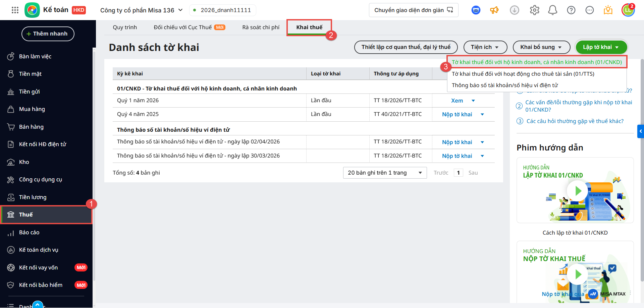Screen dimensions: 644x308
Task: Open Nộp tờ khai for Quý 4 2025
Action: click(x=457, y=114)
